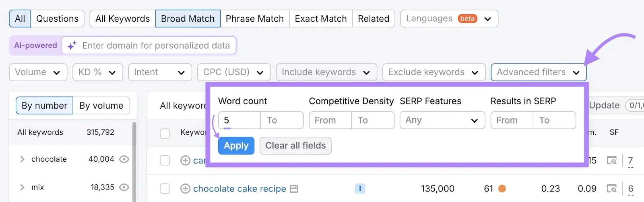Click the orange keyword difficulty indicator dot
Image resolution: width=644 pixels, height=202 pixels.
(x=502, y=188)
